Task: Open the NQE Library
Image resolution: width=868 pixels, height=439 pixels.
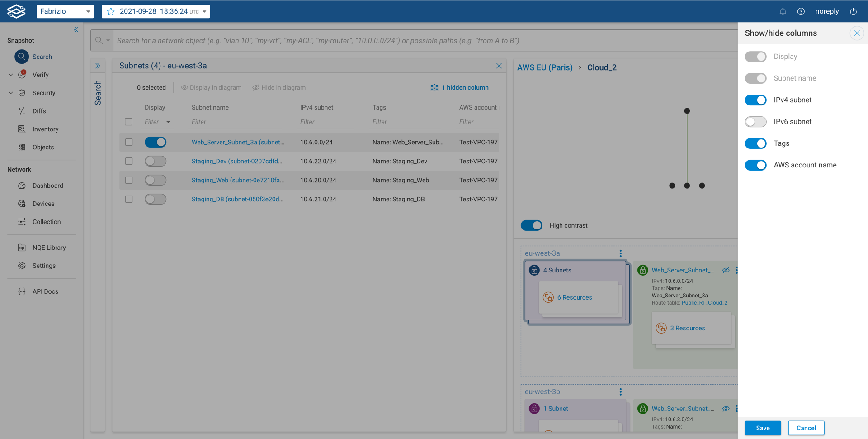Action: click(x=48, y=247)
